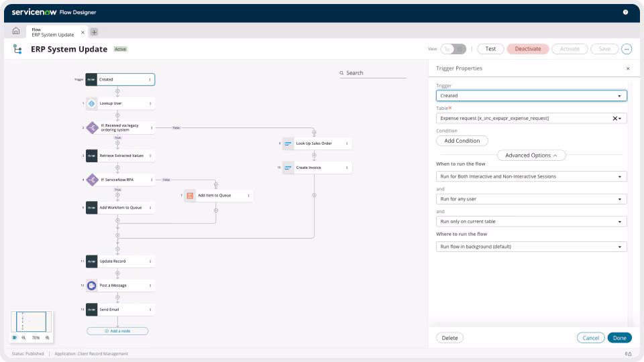Click the minimap thumbnail
The image size is (644, 362).
coord(32,322)
